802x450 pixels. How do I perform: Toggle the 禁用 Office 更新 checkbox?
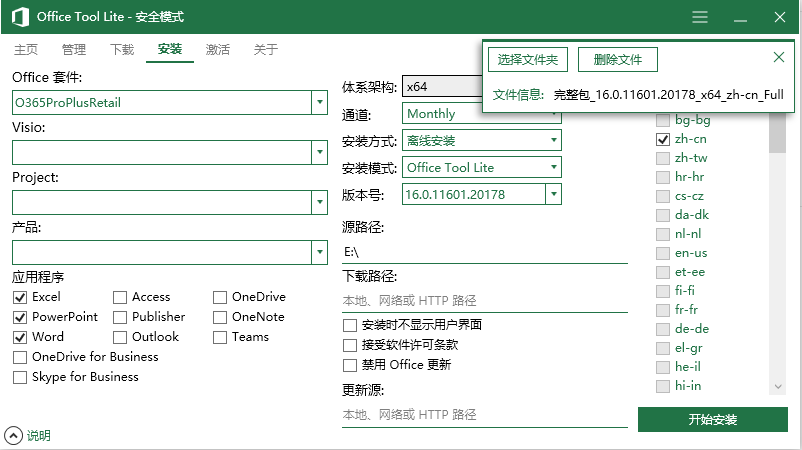tap(350, 365)
